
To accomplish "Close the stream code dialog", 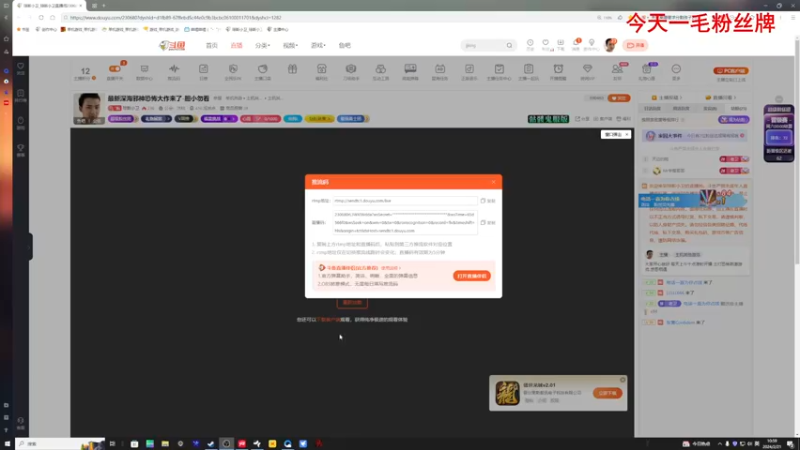I will click(493, 182).
